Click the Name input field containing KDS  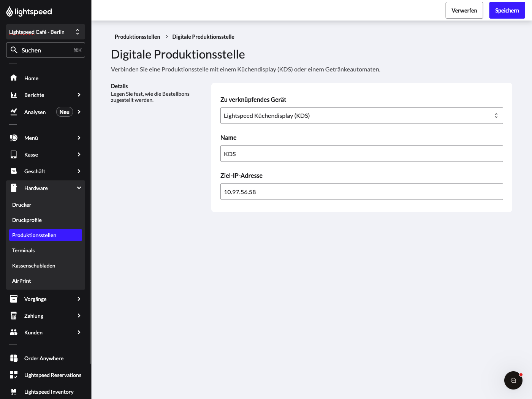pos(362,154)
